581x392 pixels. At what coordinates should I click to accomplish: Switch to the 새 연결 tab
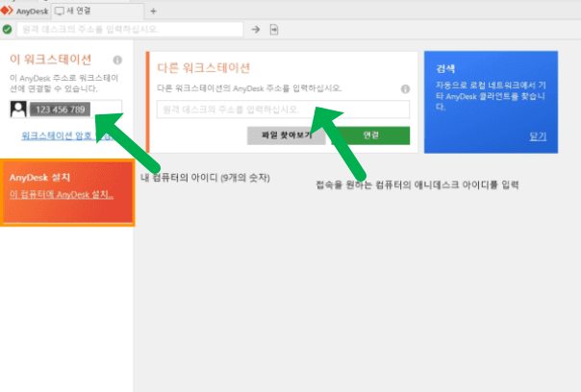pos(97,12)
